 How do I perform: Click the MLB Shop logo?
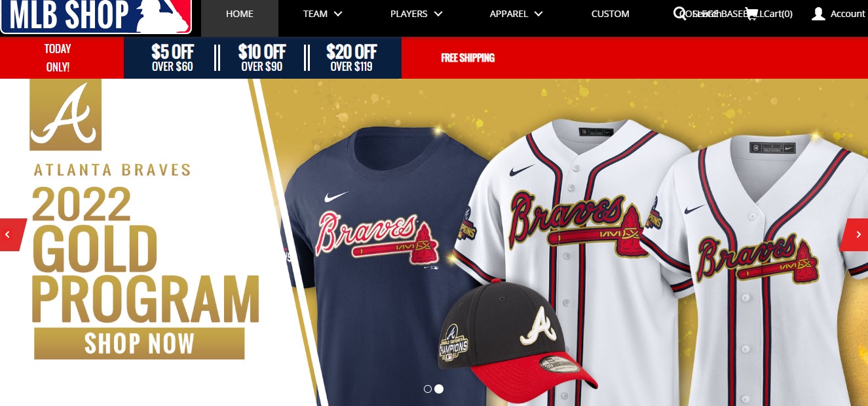[96, 16]
